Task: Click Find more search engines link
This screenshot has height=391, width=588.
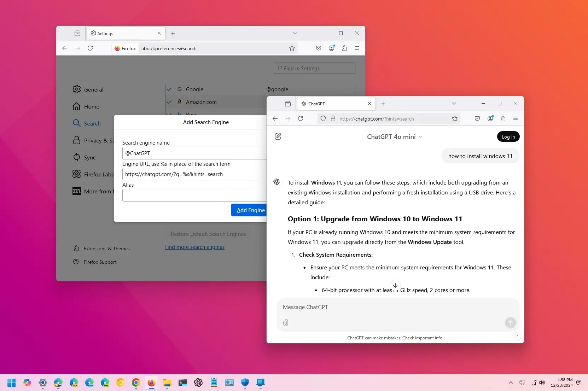Action: 195,247
